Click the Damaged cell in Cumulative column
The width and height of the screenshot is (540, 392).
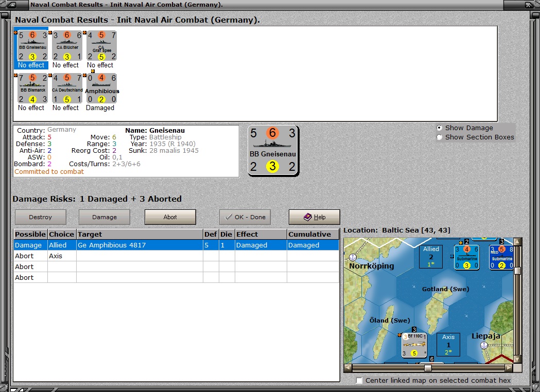click(x=313, y=245)
